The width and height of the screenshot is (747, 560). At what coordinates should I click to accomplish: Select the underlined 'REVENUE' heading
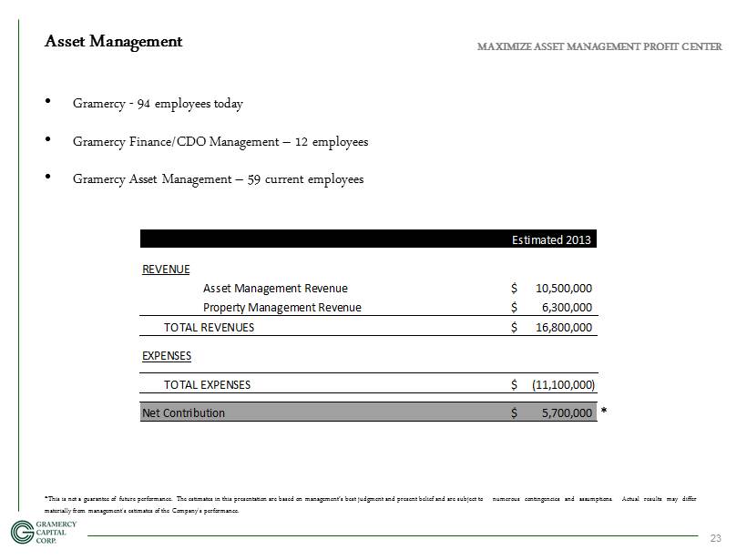coord(166,270)
